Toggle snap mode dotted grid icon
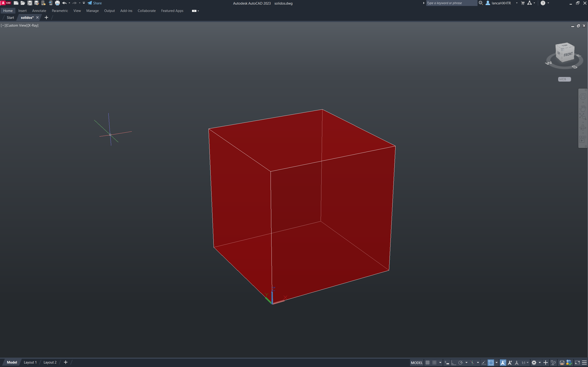 pyautogui.click(x=434, y=362)
